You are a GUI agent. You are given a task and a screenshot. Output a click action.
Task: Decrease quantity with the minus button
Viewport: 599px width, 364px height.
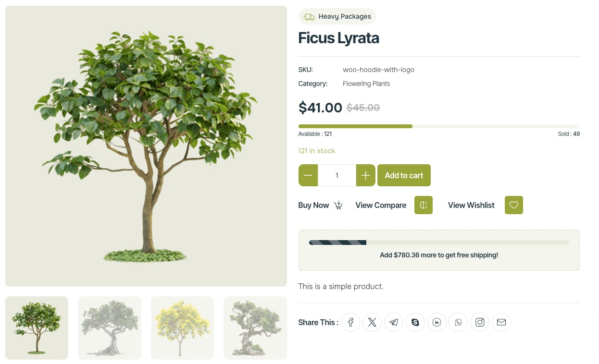(308, 175)
